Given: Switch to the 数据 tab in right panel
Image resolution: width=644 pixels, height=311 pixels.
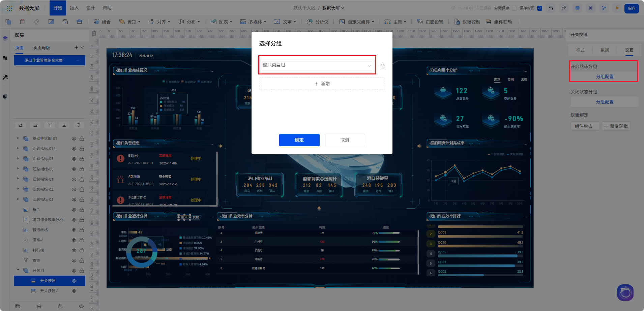Looking at the screenshot, I should [x=605, y=50].
